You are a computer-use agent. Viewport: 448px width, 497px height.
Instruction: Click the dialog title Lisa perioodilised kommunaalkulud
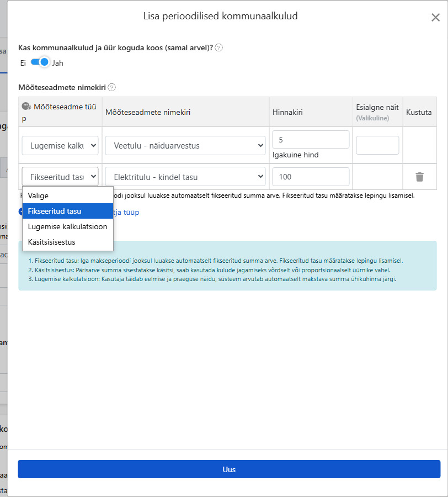point(220,16)
